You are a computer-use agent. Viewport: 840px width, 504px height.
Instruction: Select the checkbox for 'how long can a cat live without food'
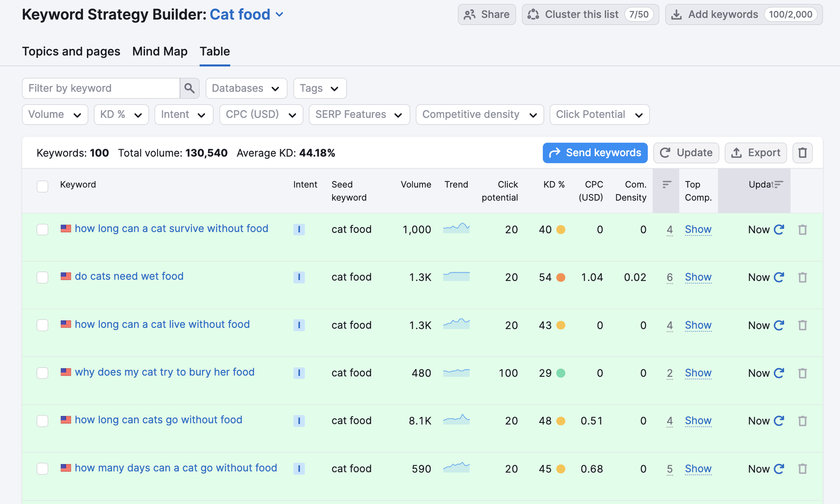42,325
